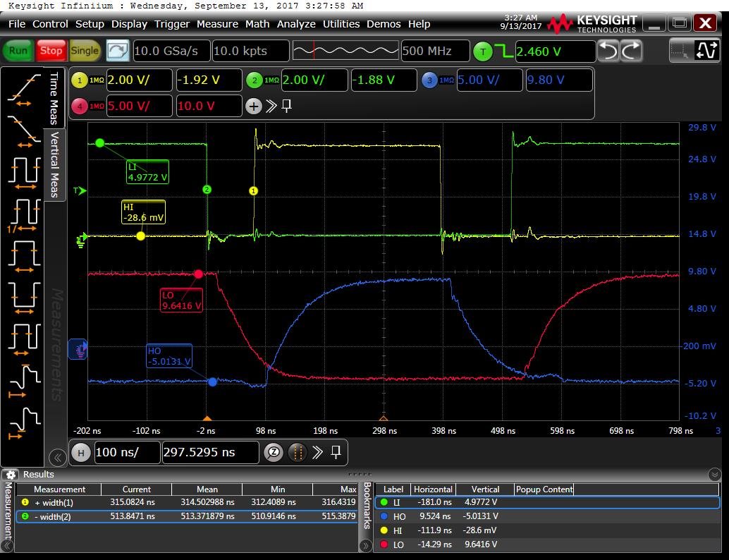Pin the horizontal toolbar
The height and width of the screenshot is (560, 729).
tap(336, 452)
